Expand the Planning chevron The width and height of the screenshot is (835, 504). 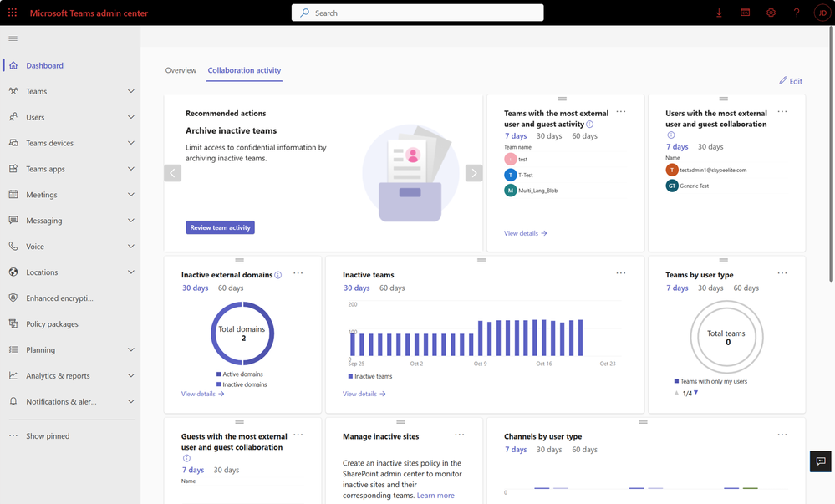point(131,349)
